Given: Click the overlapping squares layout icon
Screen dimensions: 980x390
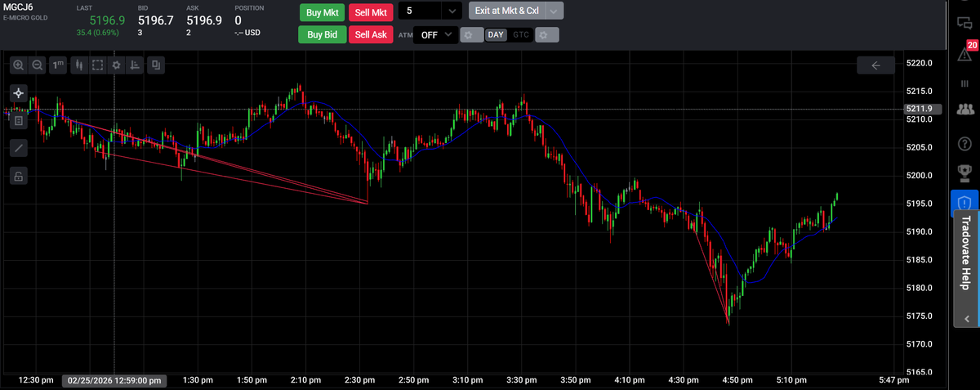Looking at the screenshot, I should point(156,65).
